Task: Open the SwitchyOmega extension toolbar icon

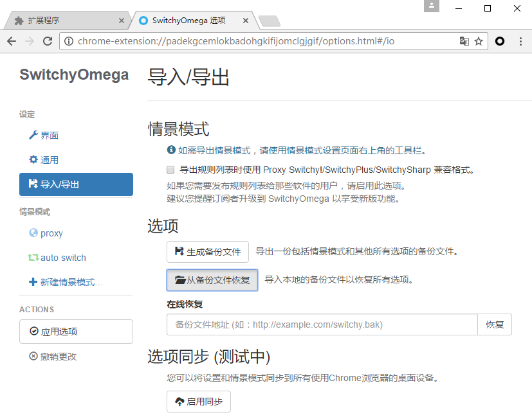Action: (500, 41)
